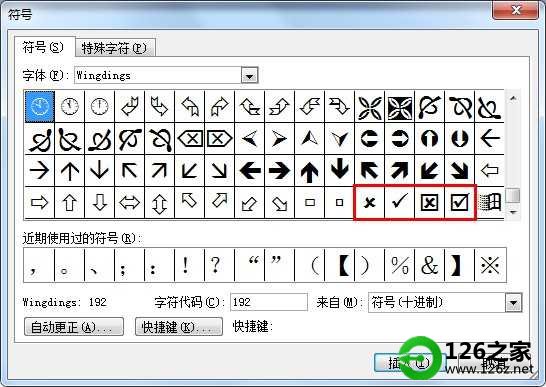Choose the ampersand from recent symbols
The height and width of the screenshot is (387, 546).
point(429,265)
